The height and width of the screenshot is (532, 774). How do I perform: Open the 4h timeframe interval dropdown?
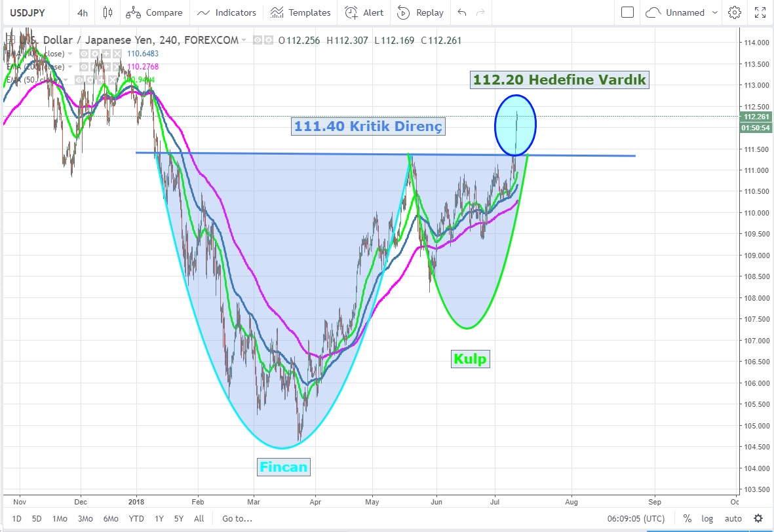pos(82,12)
